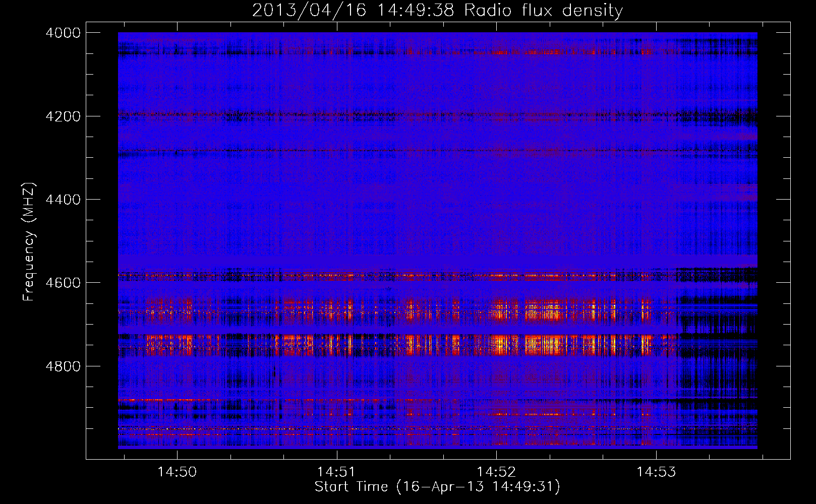
Task: Click the '4400' frequency axis label
Action: point(63,200)
